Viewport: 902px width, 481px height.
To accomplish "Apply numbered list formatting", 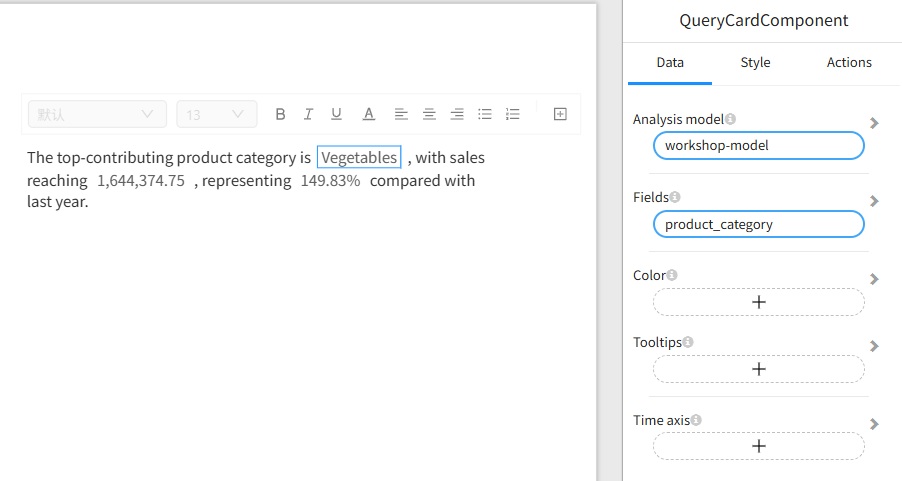I will tap(513, 114).
